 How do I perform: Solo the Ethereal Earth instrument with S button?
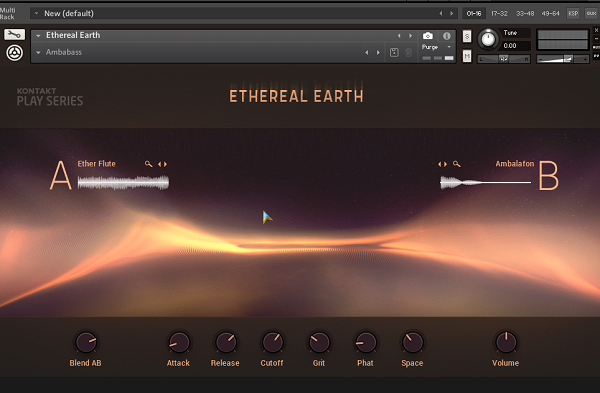click(x=467, y=36)
